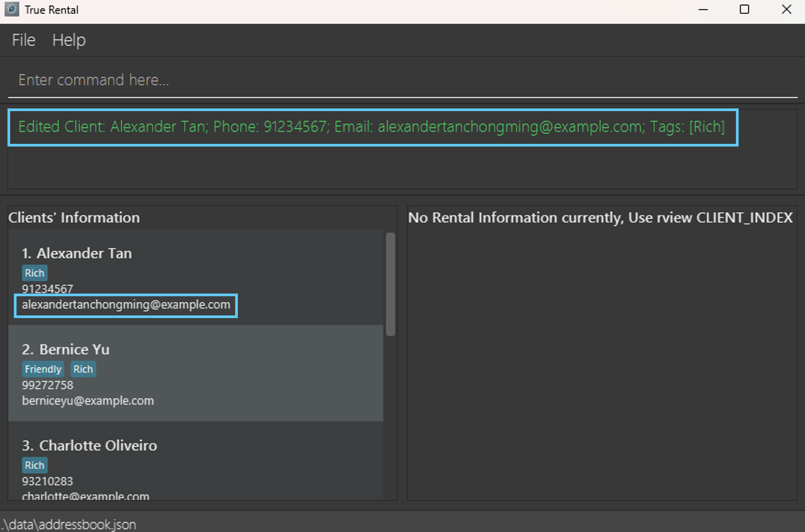Click Alexander Tan's email address
Screen dimensions: 805x532
pyautogui.click(x=126, y=305)
